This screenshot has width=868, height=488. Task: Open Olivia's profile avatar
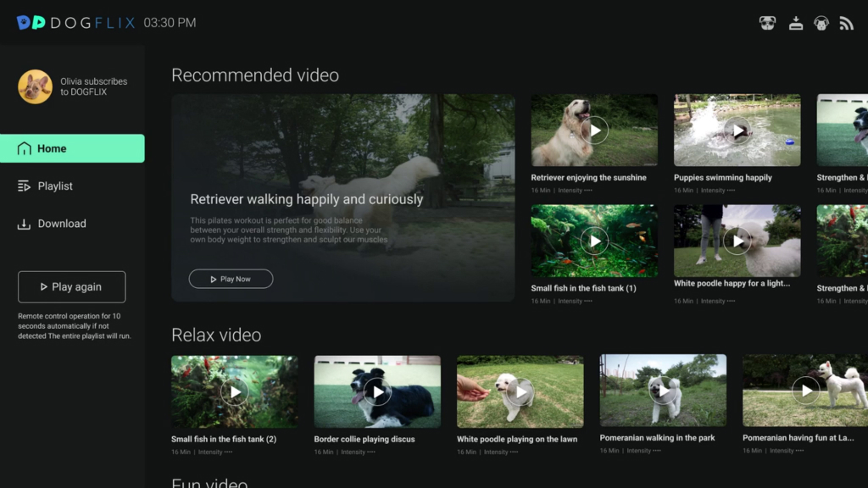click(x=35, y=86)
